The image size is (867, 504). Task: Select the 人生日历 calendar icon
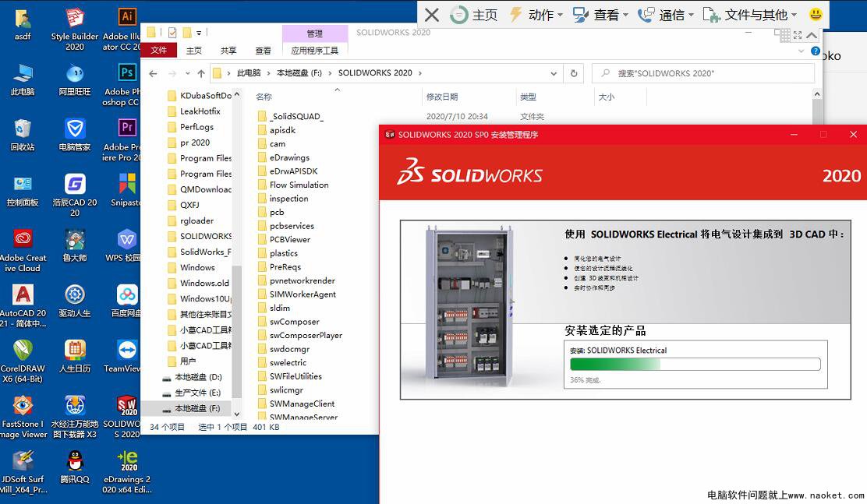tap(75, 357)
